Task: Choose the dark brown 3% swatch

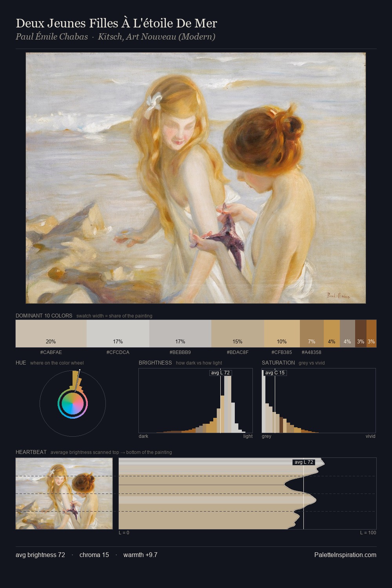Action: pyautogui.click(x=361, y=334)
